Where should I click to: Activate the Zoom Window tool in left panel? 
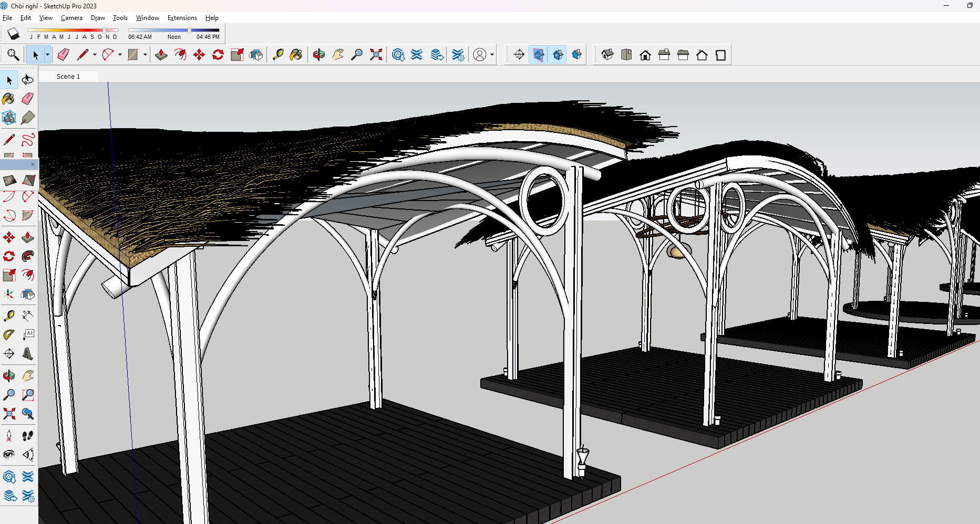click(28, 395)
